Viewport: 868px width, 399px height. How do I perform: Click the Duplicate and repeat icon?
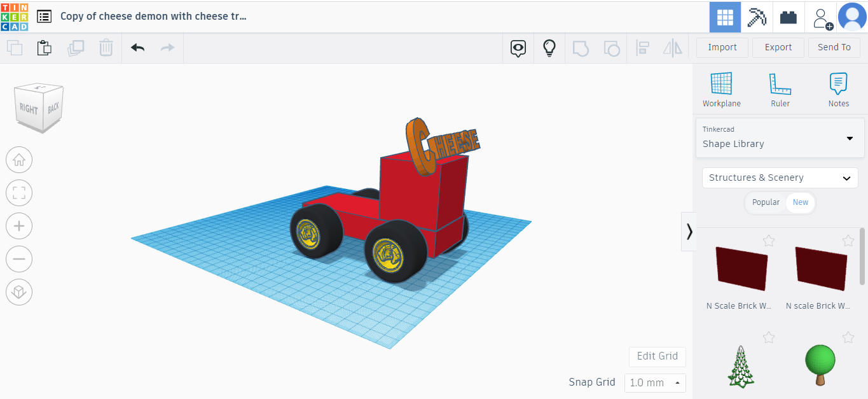click(x=76, y=48)
